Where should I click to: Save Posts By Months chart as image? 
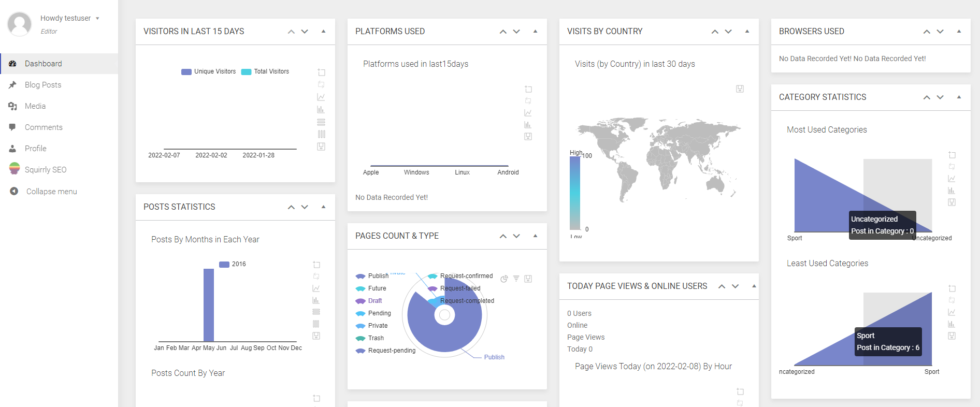316,336
